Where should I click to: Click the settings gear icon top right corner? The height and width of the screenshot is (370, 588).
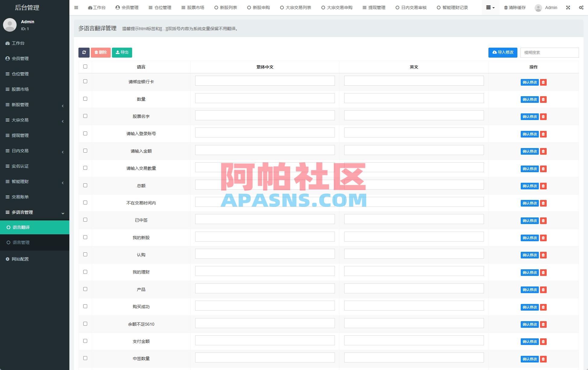[x=581, y=8]
